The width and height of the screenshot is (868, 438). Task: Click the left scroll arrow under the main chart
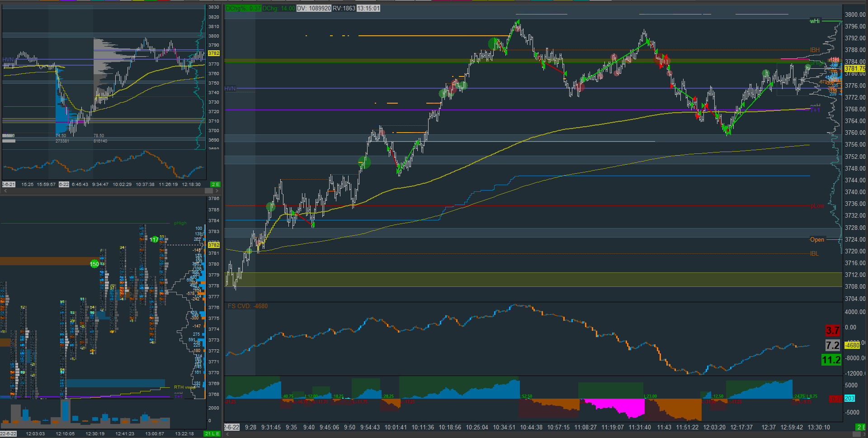[227, 434]
